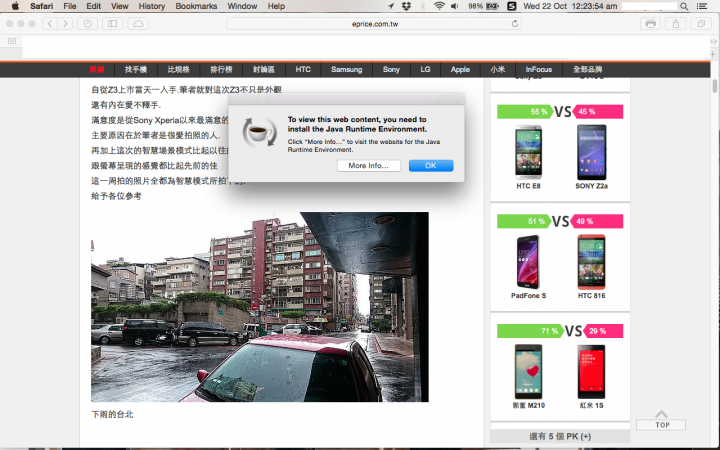Click the PadFone S phone thumbnail
This screenshot has width=720, height=450.
pyautogui.click(x=528, y=262)
